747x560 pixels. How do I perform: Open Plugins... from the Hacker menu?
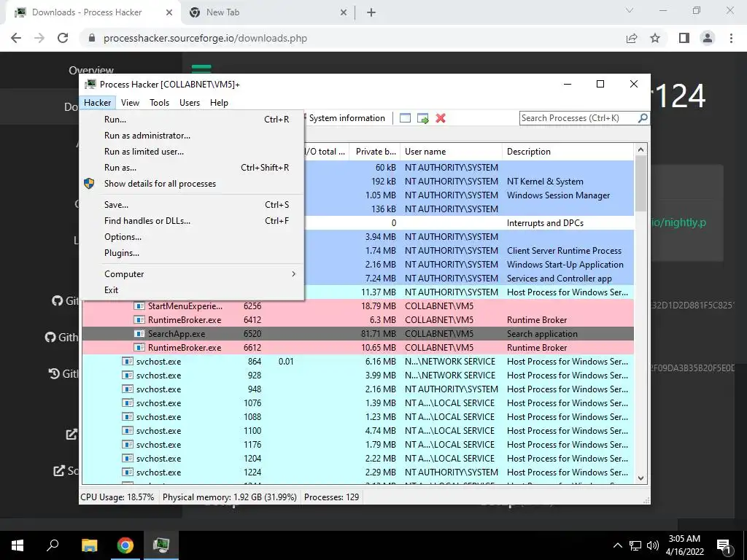coord(193,253)
